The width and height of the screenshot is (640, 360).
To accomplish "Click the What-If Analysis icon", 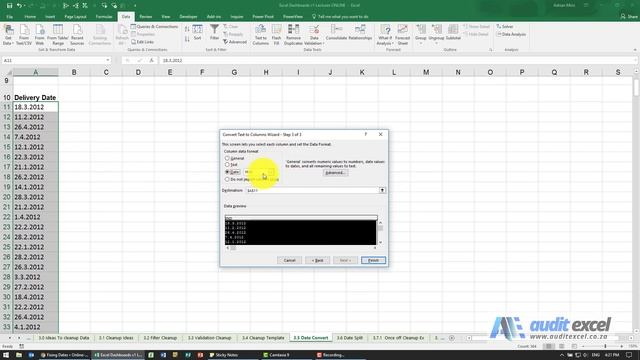I will click(385, 34).
